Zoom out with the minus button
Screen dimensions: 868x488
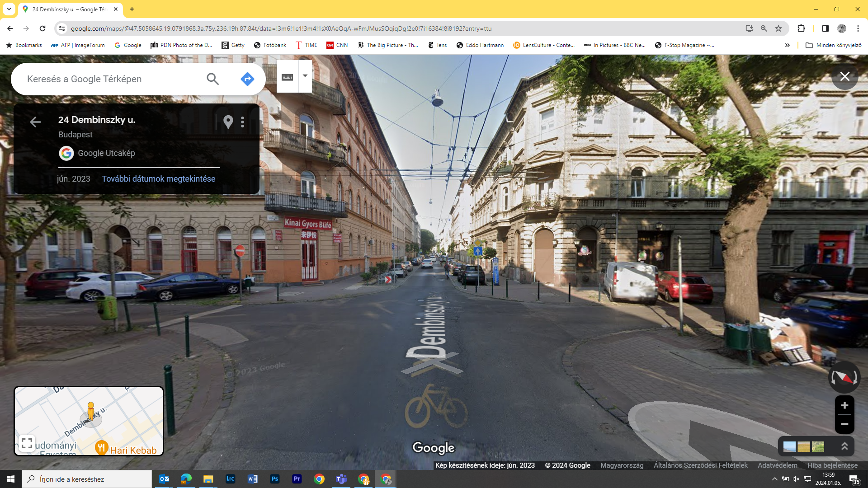point(844,424)
